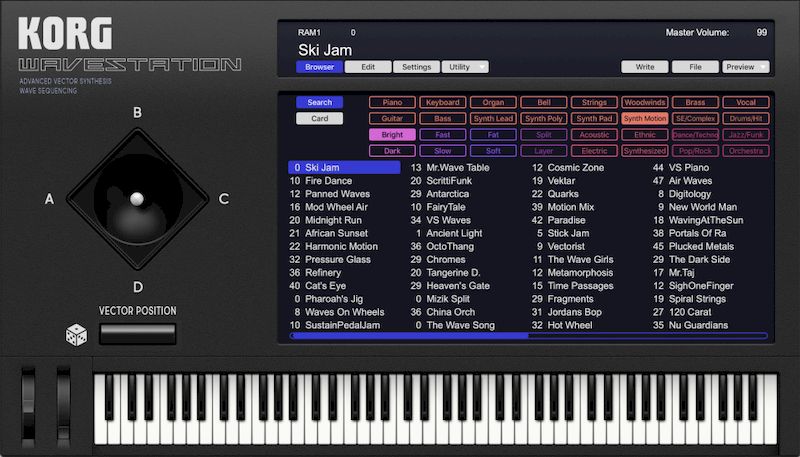Toggle the Bass category filter
Image resolution: width=800 pixels, height=457 pixels.
(x=443, y=119)
